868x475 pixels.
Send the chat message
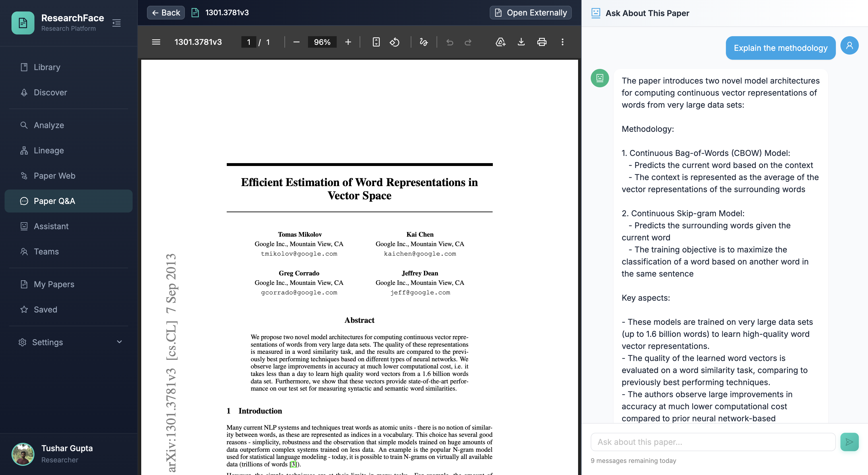(x=849, y=442)
